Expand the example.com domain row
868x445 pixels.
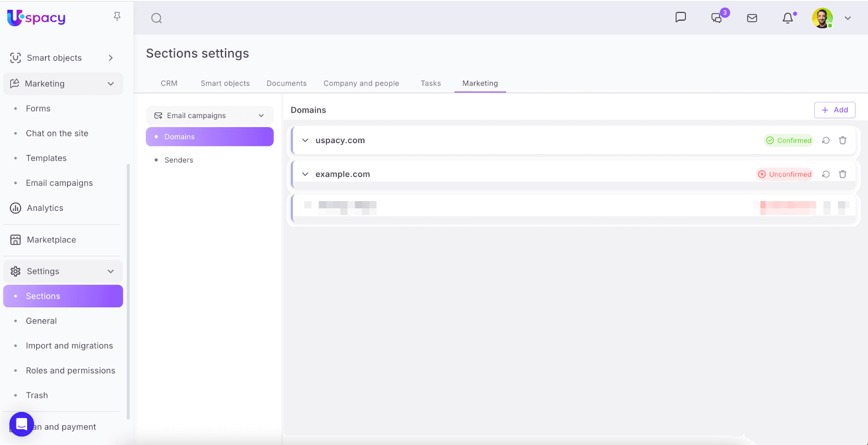coord(305,174)
